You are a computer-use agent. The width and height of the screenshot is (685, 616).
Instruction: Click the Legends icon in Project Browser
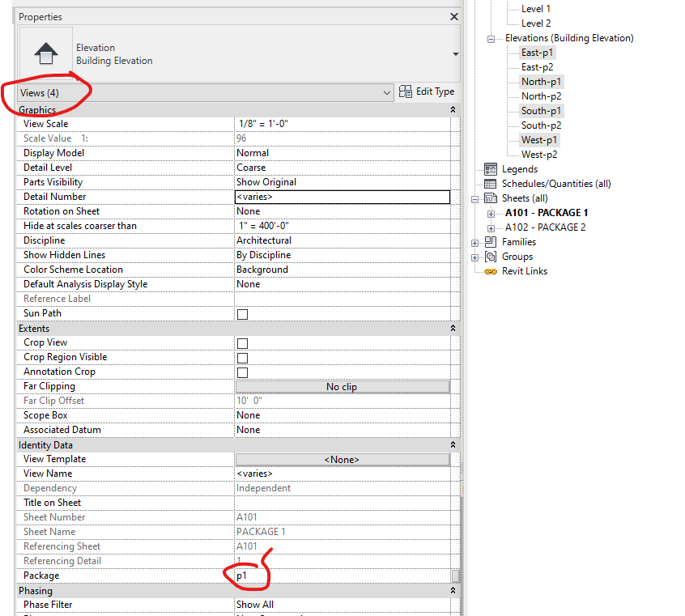pos(491,169)
